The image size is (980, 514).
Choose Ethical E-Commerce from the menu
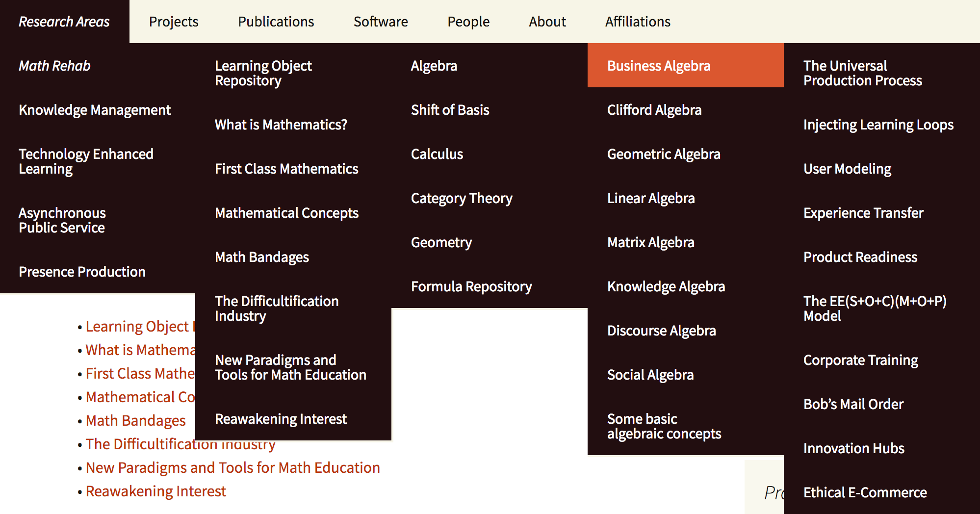coord(865,492)
